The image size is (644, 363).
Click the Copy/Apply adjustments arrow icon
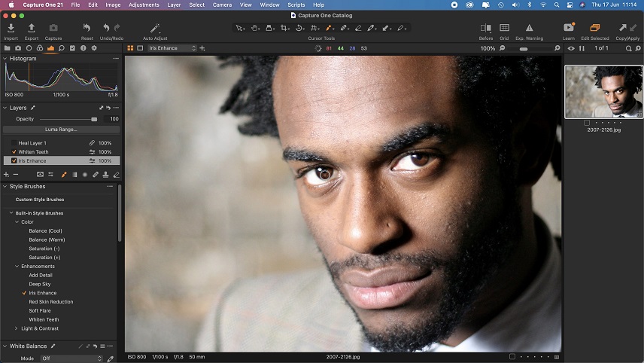tap(623, 28)
